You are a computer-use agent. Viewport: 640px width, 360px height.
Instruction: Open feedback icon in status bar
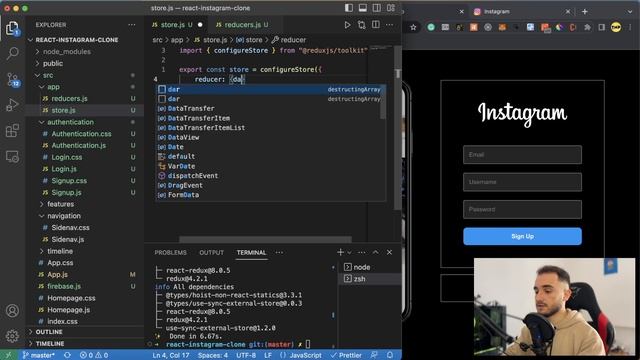point(374,355)
